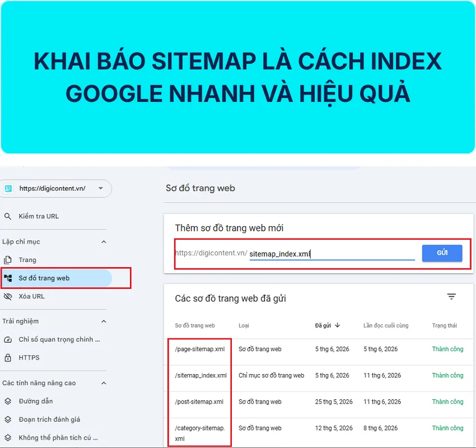This screenshot has height=448, width=476.
Task: Open the digicontent.vn property selector dropdown
Action: point(56,189)
